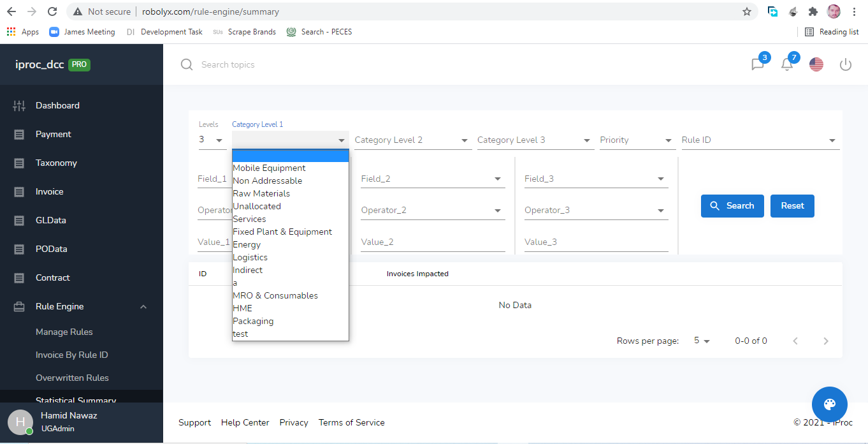
Task: Open the Category Level 3 dropdown
Action: 536,140
